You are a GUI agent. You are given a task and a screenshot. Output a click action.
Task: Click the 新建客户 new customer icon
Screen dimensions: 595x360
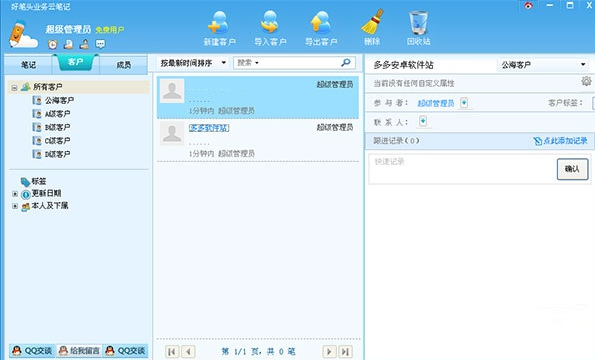coord(219,23)
